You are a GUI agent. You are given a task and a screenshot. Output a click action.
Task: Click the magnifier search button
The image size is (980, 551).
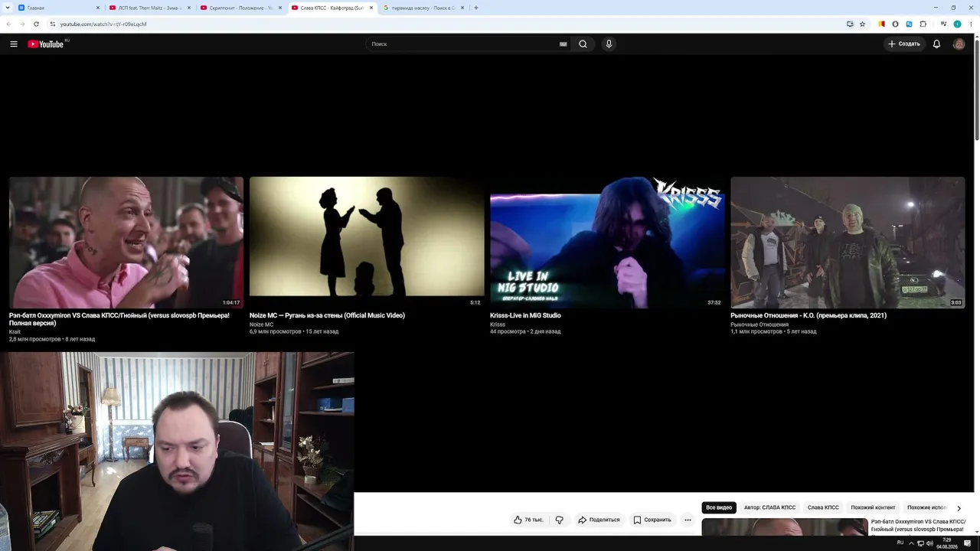point(583,44)
